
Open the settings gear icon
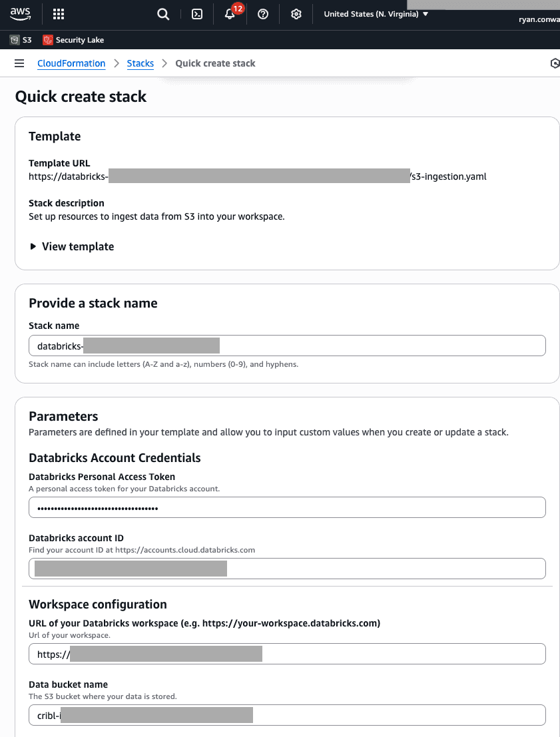coord(296,14)
